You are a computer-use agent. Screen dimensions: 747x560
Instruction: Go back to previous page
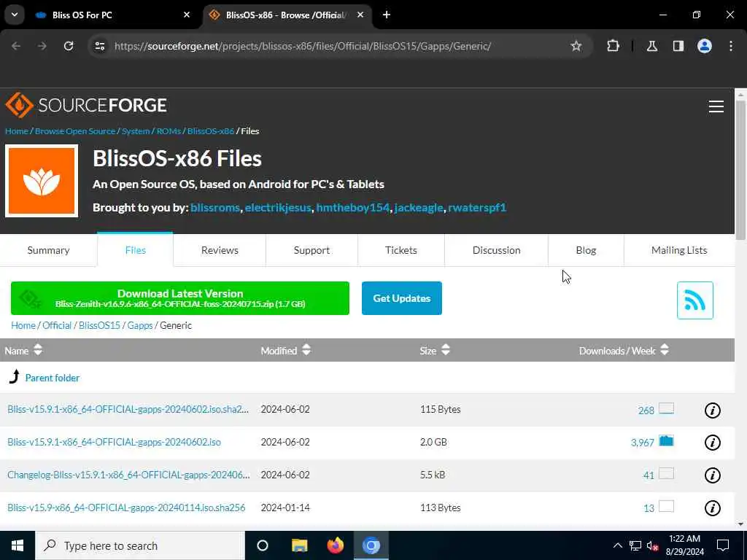click(16, 46)
